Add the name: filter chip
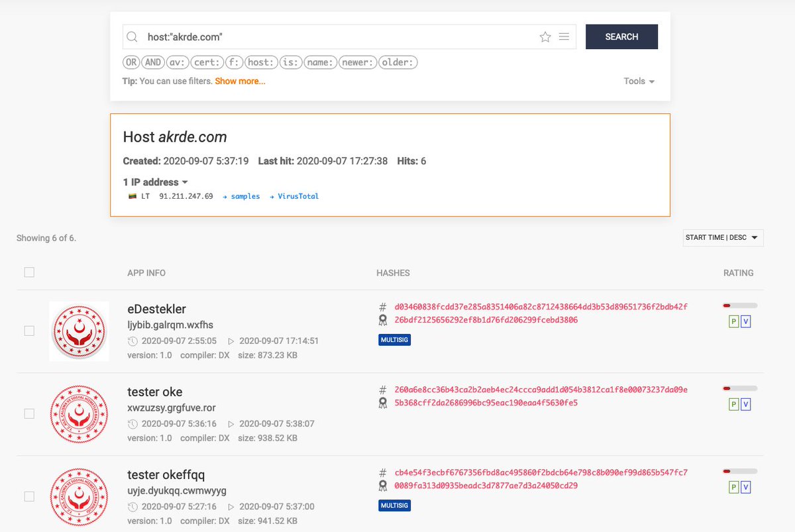Viewport: 795px width, 532px height. (x=321, y=62)
